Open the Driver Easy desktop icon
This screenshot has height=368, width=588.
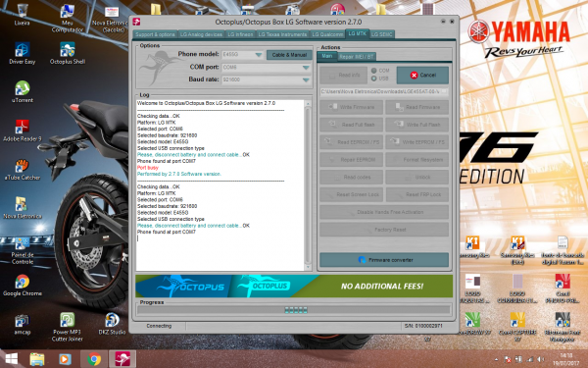click(23, 53)
